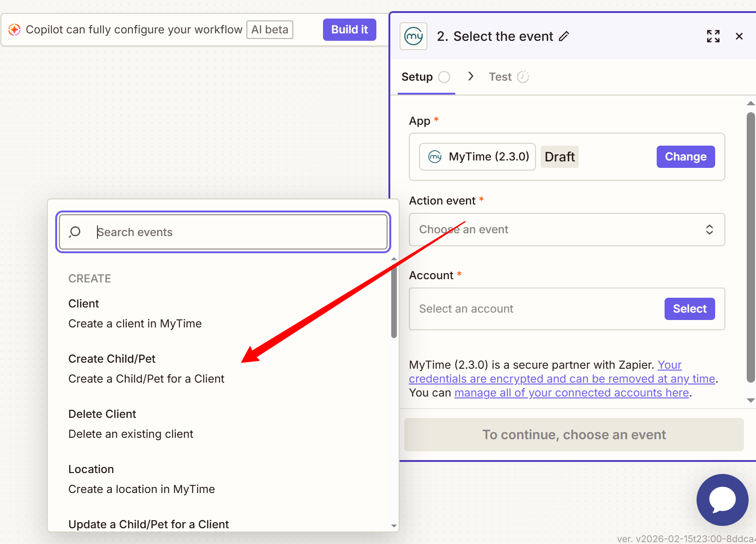Click the '2. Select the event' title

[x=495, y=36]
